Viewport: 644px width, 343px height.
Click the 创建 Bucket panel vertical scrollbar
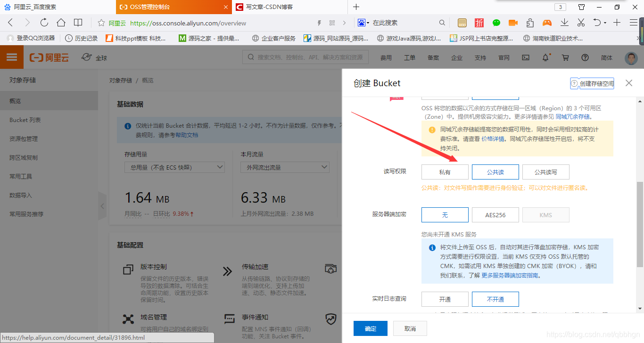point(640,224)
